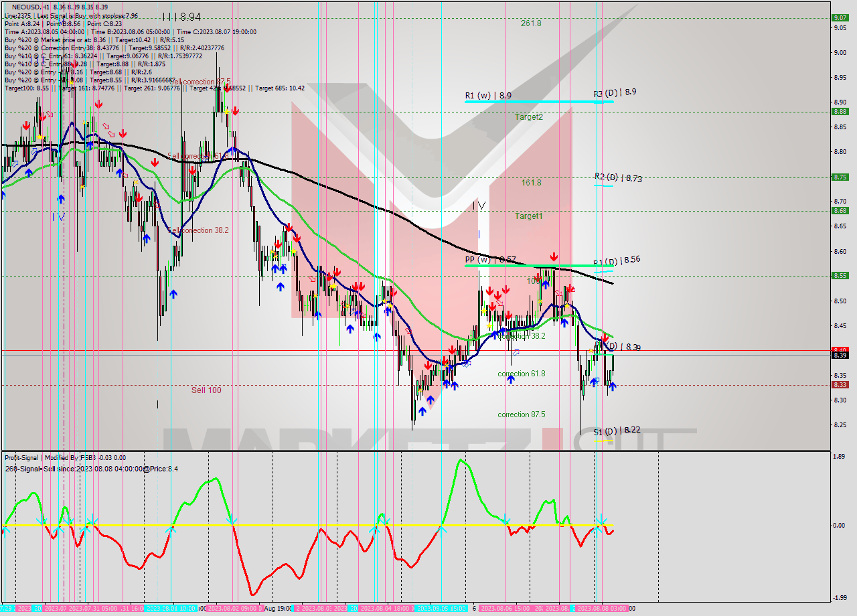Viewport: 857px width, 616px height.
Task: Click the 'S1 (D) | 8.22' support label
Action: tap(617, 431)
